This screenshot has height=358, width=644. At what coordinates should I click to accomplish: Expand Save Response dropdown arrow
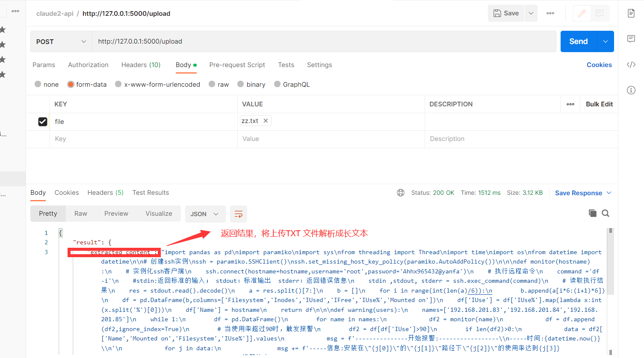[609, 193]
